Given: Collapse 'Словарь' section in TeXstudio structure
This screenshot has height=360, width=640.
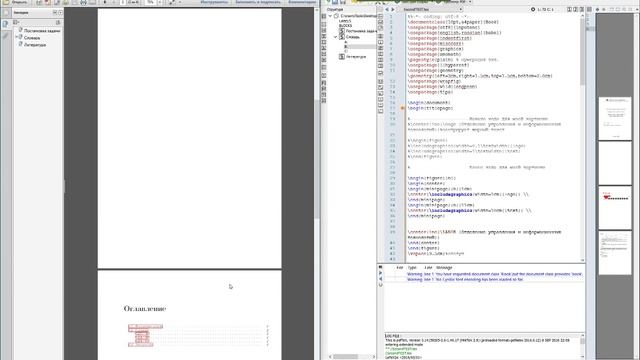Looking at the screenshot, I should (x=336, y=37).
